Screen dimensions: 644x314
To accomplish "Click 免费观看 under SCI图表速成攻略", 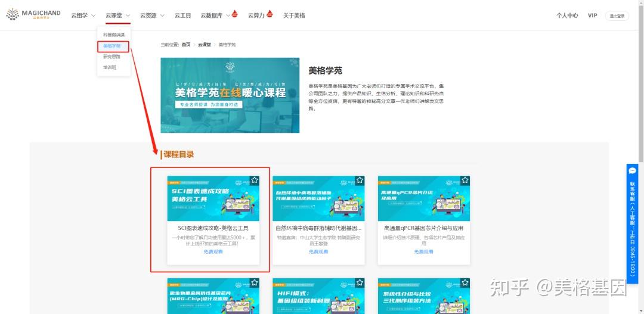I will click(x=213, y=251).
